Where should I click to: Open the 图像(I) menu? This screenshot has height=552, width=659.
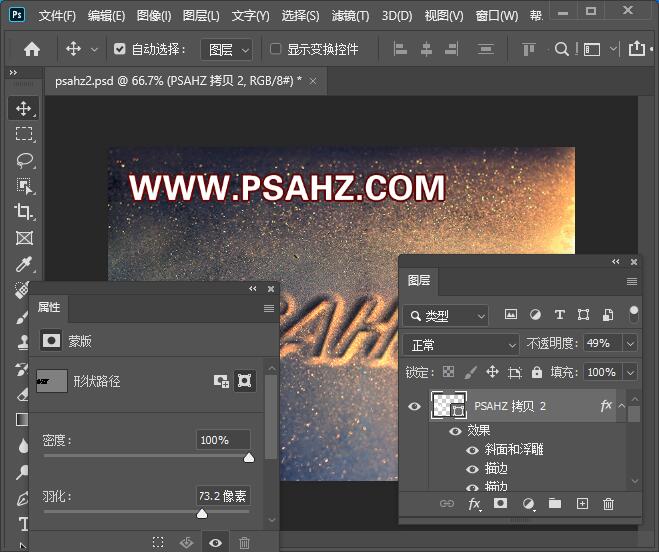tap(154, 16)
